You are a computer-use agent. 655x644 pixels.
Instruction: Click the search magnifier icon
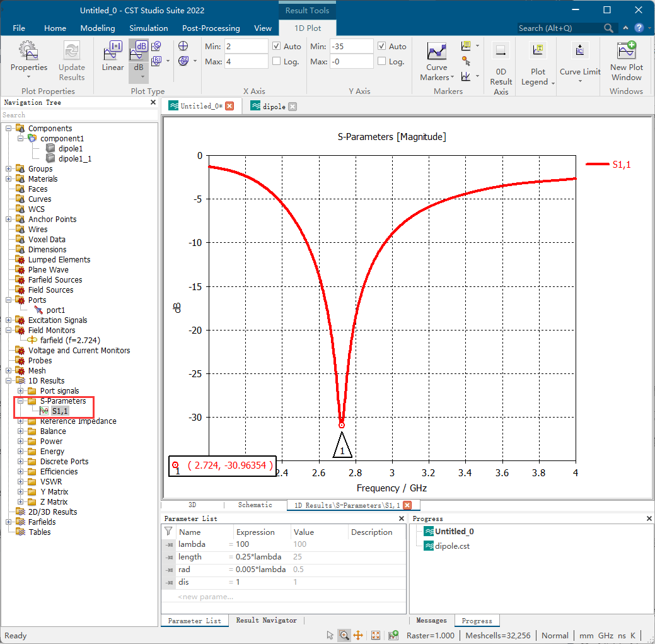point(608,28)
